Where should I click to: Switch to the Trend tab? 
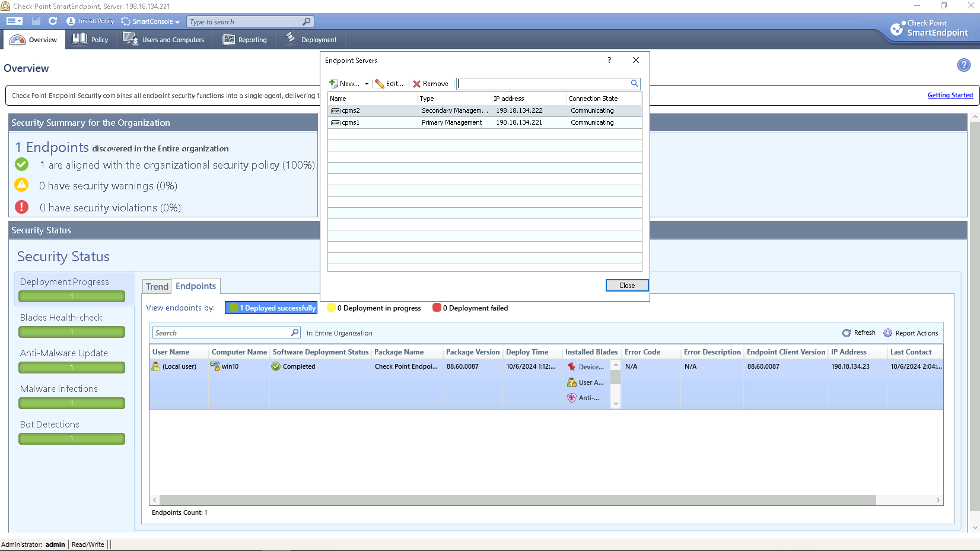click(157, 286)
